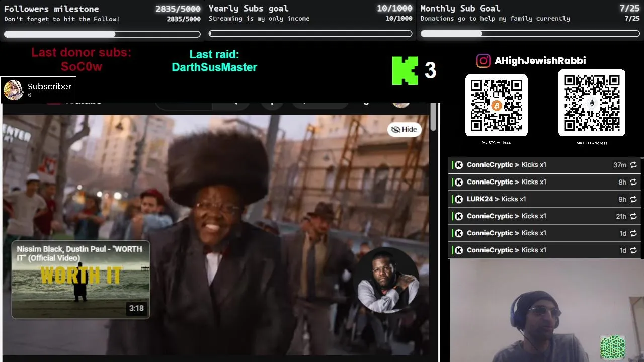Image resolution: width=644 pixels, height=362 pixels.
Task: Click the donor name SoC0w
Action: [82, 67]
